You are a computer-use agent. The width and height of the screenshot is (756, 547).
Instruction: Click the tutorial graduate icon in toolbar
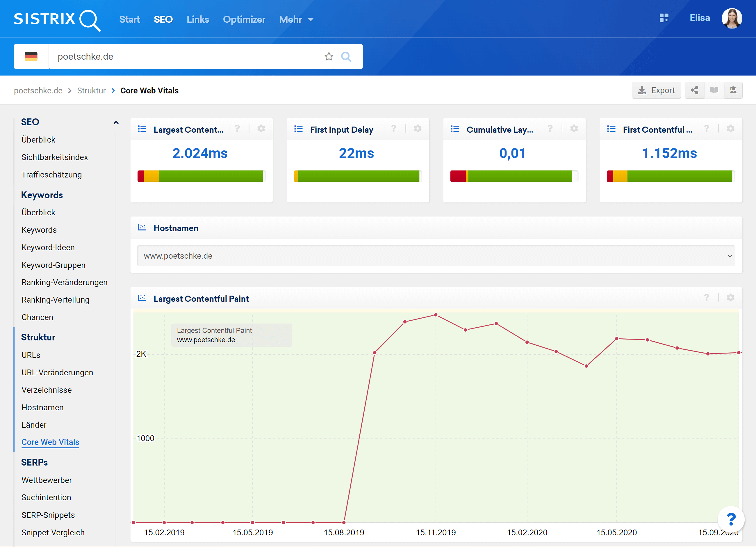pos(733,90)
